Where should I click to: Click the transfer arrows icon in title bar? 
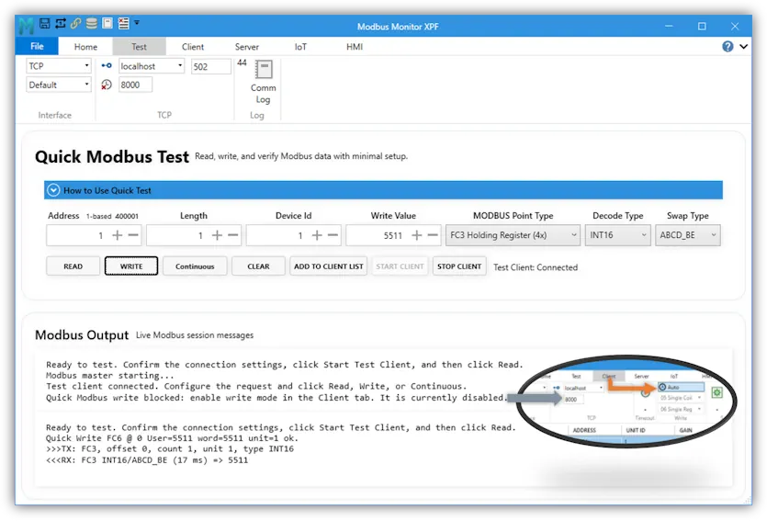pyautogui.click(x=61, y=23)
